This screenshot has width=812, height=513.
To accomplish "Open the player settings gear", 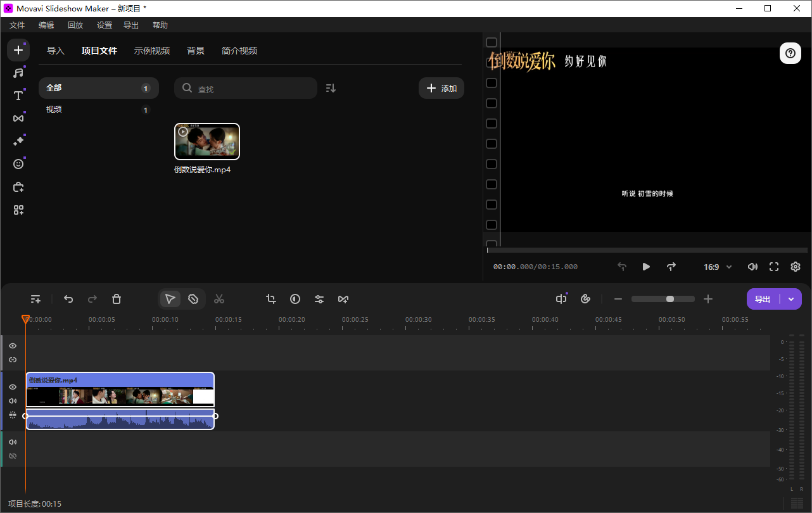I will tap(796, 267).
